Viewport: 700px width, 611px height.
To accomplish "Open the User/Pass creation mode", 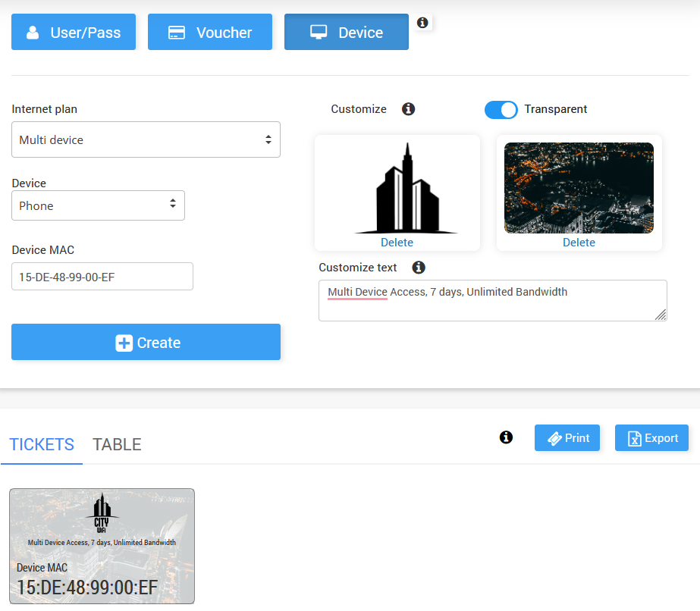I will pos(74,33).
